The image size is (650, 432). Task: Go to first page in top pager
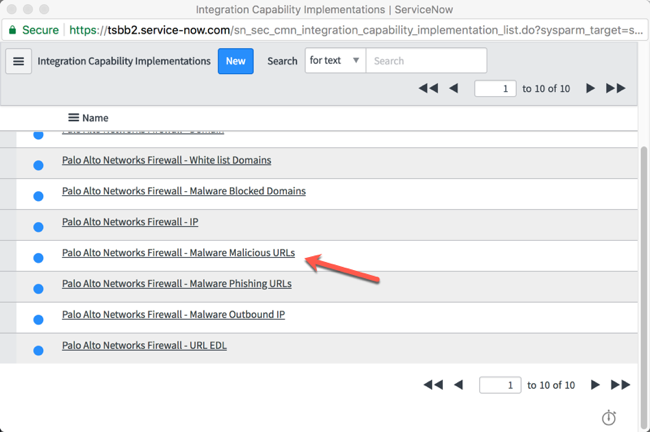click(428, 88)
